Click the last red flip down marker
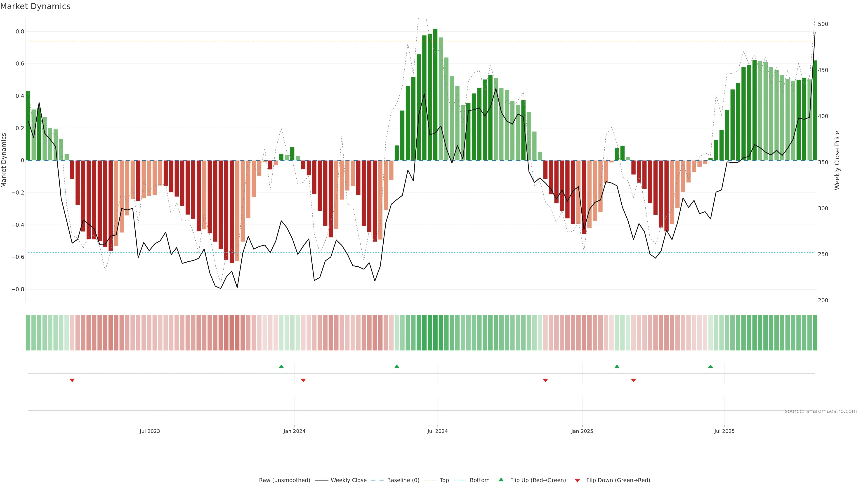This screenshot has height=488, width=868. tap(633, 380)
